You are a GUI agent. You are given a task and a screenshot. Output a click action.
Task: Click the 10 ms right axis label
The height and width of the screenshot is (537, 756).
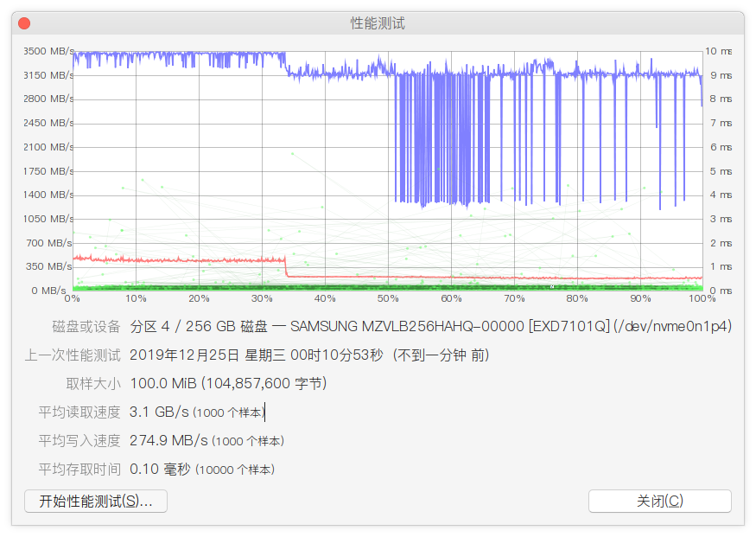[x=720, y=51]
